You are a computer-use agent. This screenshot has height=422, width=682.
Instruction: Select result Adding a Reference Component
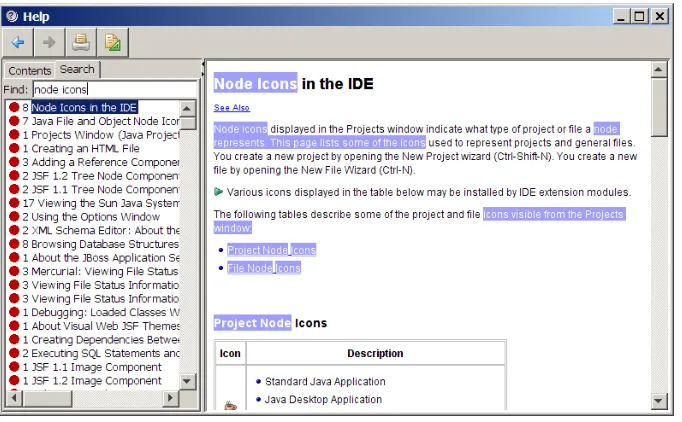pos(105,162)
